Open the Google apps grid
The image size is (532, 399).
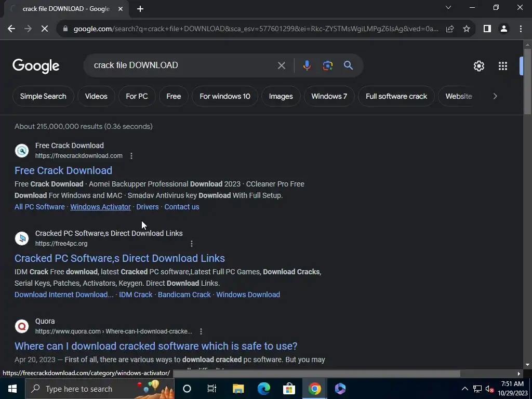[x=503, y=66]
